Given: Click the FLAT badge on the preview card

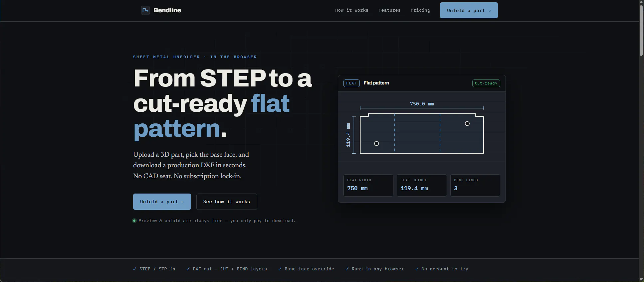Looking at the screenshot, I should 351,83.
